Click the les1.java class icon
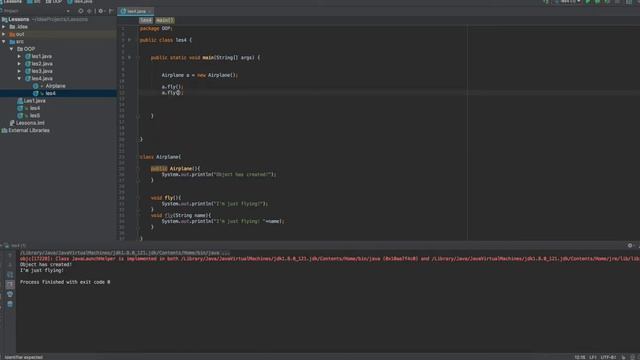The image size is (640, 360). click(28, 56)
